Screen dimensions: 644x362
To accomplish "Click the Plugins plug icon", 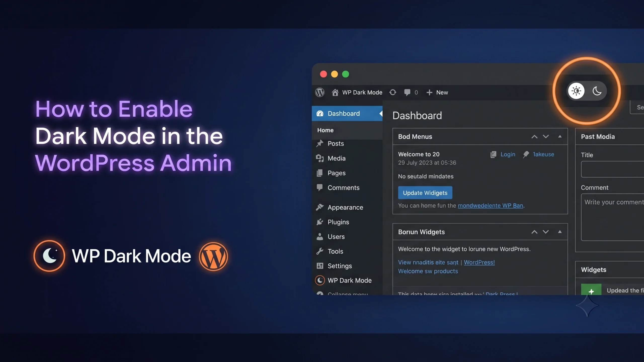I will point(319,222).
